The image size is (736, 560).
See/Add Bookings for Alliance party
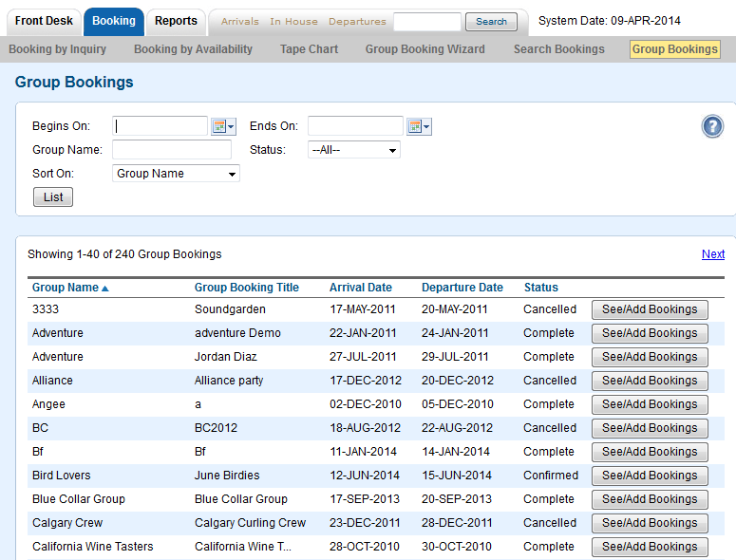650,381
